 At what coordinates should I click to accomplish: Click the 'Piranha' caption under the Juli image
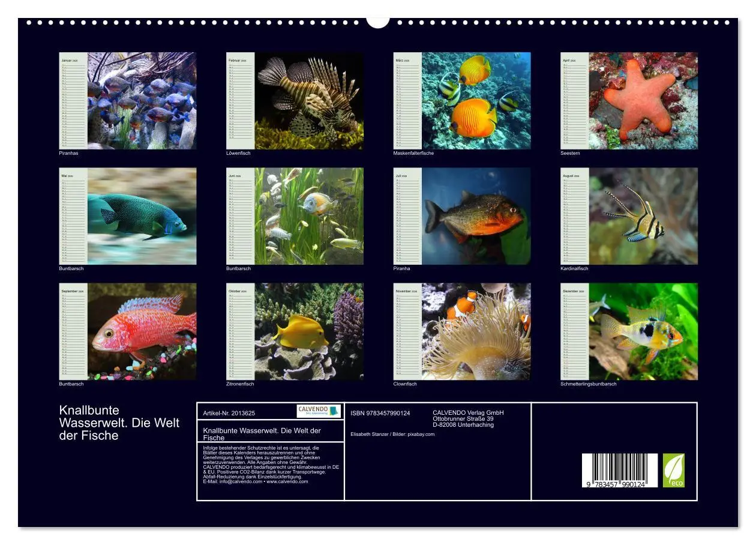click(x=402, y=268)
